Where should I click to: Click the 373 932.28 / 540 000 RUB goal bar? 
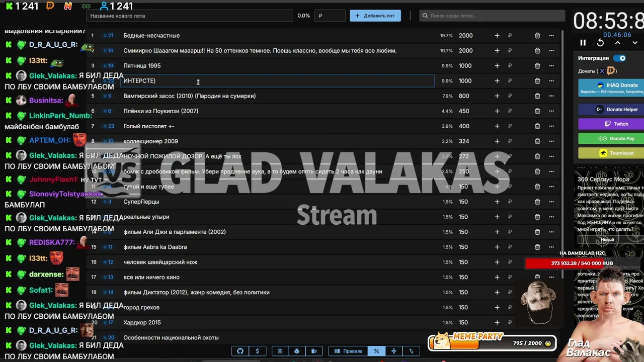582,263
